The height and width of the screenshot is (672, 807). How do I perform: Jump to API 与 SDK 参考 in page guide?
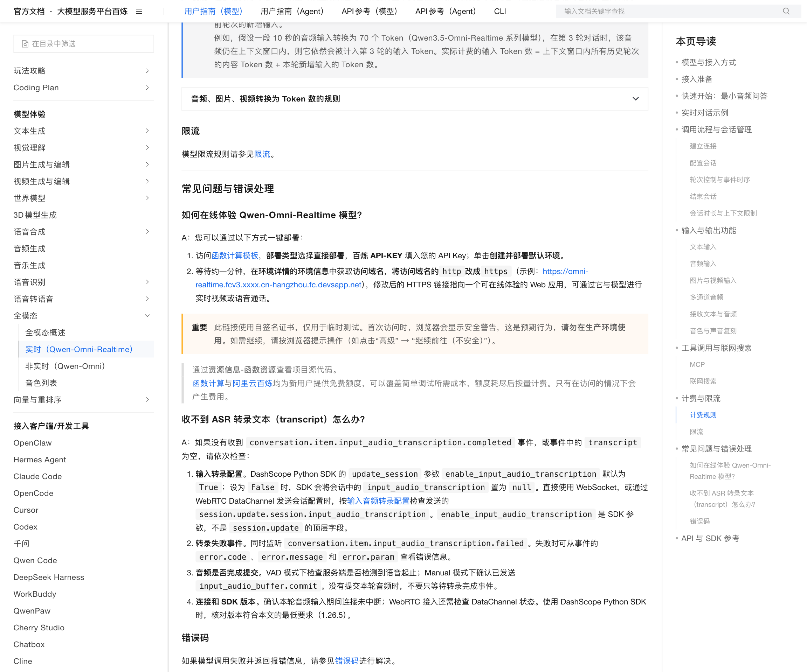coord(710,538)
